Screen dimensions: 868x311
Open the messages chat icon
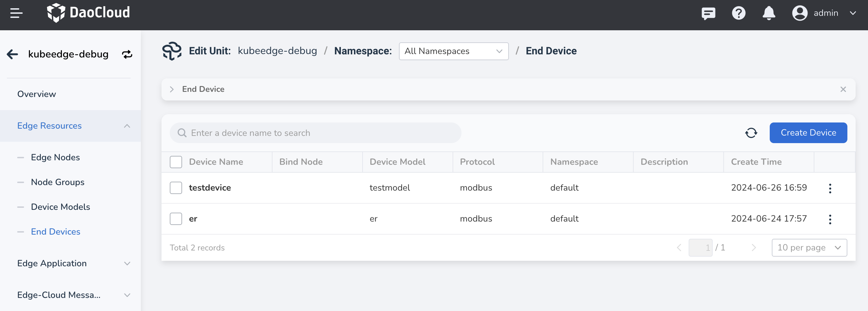(x=708, y=13)
